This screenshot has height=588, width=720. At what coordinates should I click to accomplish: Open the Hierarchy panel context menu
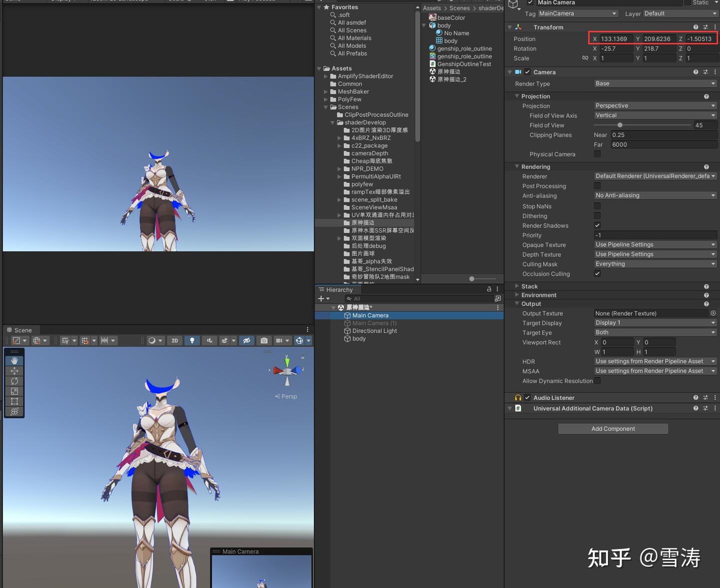coord(496,289)
